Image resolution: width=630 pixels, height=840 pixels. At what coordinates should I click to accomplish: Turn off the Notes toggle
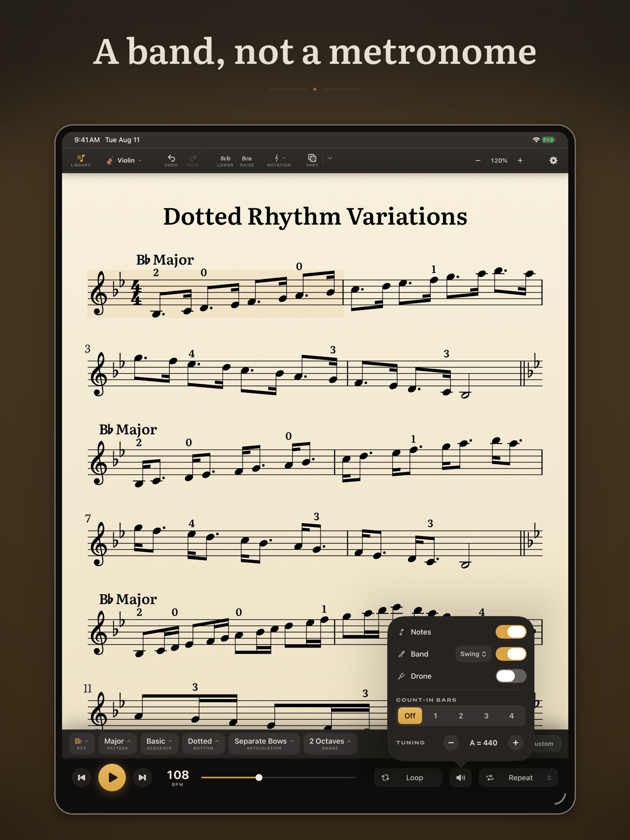coord(511,632)
